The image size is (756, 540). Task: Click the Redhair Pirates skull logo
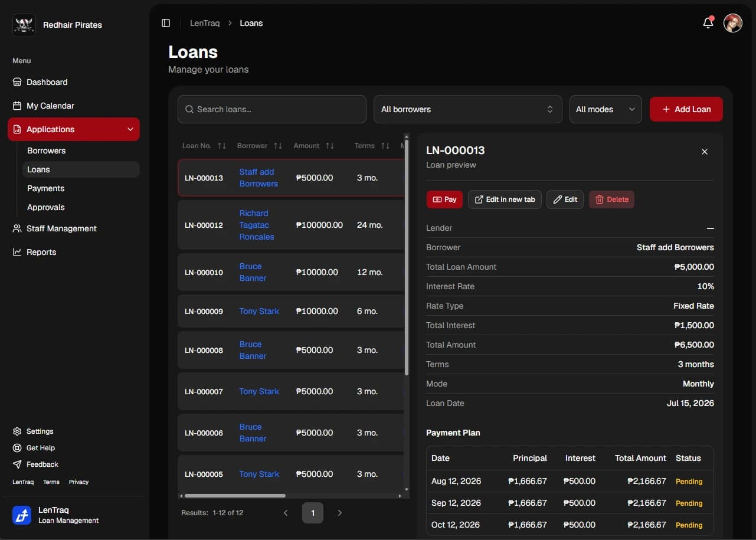(24, 25)
